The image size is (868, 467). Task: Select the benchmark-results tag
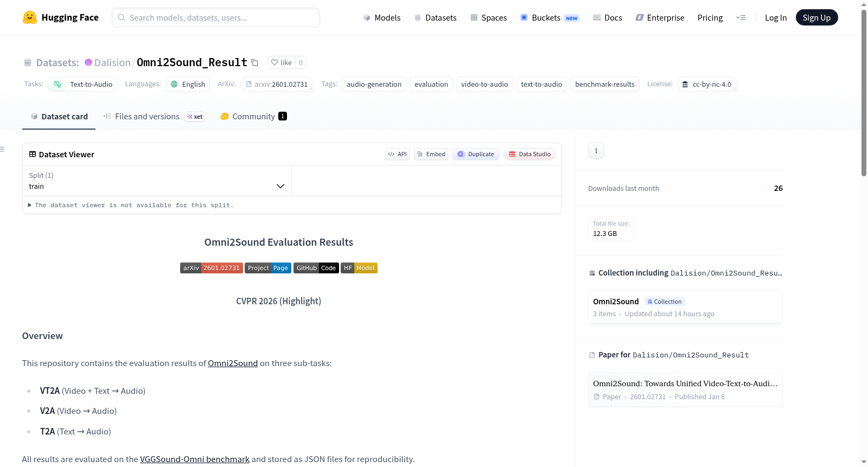tap(605, 84)
